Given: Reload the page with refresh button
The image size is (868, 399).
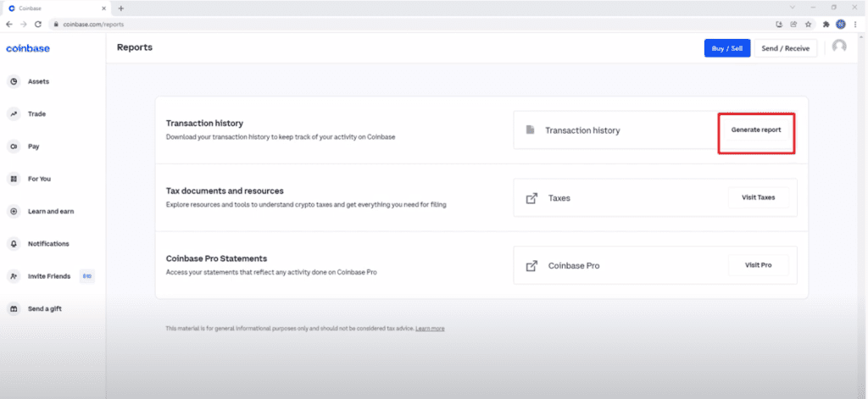Looking at the screenshot, I should tap(38, 24).
